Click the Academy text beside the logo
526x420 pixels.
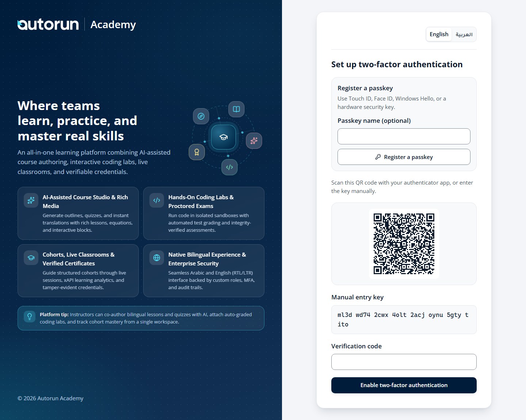tap(113, 24)
